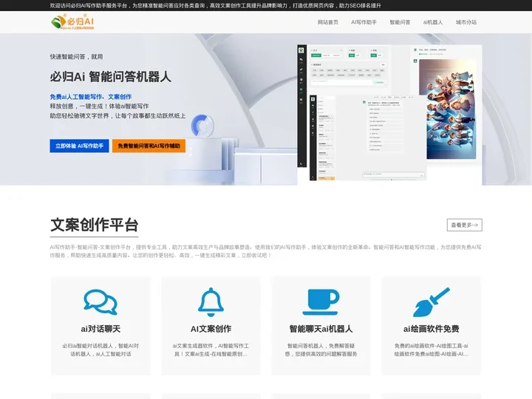Click the coffee cup icon for 智能聊天ai机器人

(321, 302)
